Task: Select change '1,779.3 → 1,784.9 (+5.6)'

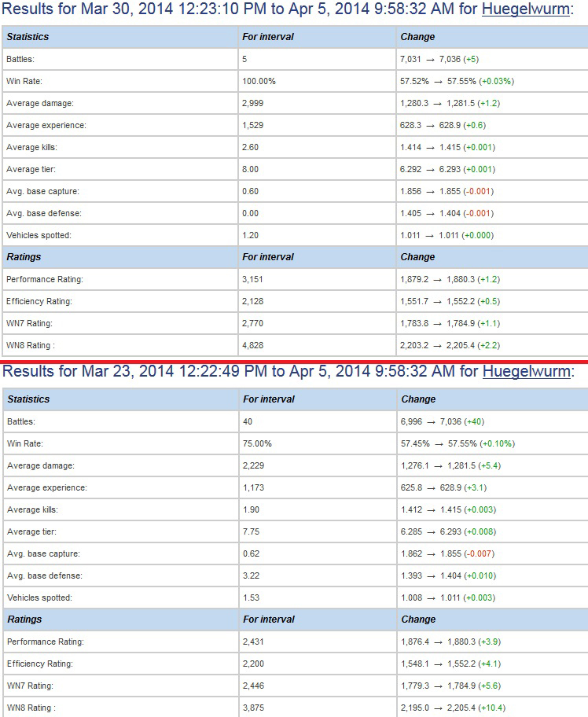Action: tap(451, 686)
